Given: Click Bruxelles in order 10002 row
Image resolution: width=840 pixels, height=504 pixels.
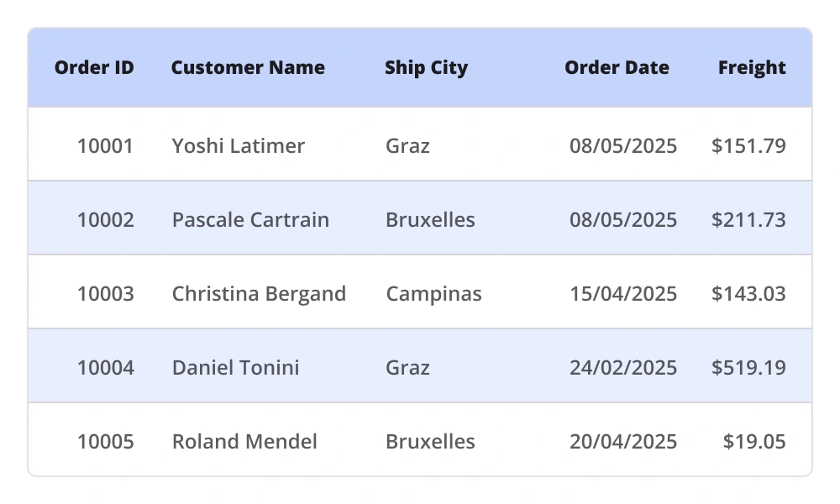Looking at the screenshot, I should pos(430,220).
